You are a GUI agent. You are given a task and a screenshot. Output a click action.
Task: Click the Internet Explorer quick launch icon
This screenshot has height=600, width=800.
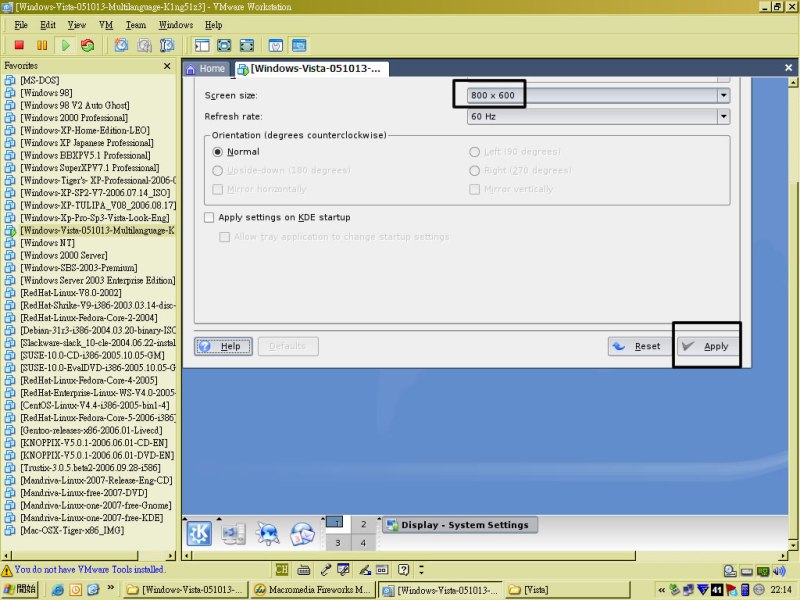pos(58,590)
